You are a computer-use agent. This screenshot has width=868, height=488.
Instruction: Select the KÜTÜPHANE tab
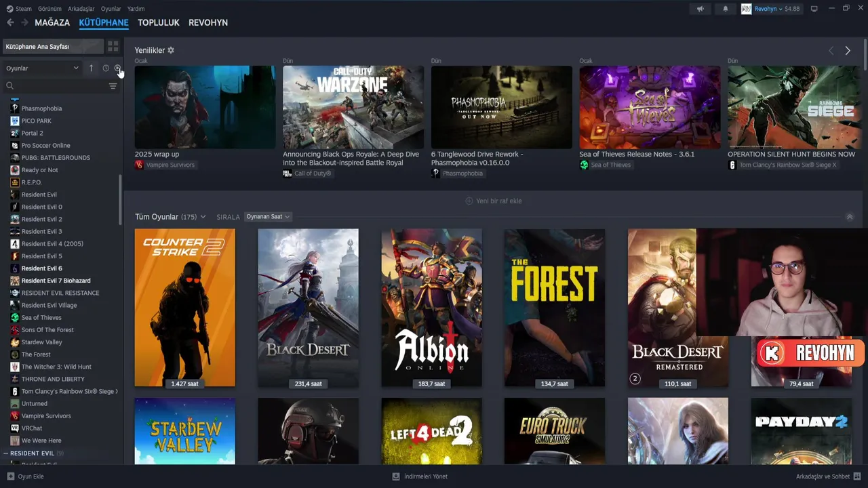104,22
